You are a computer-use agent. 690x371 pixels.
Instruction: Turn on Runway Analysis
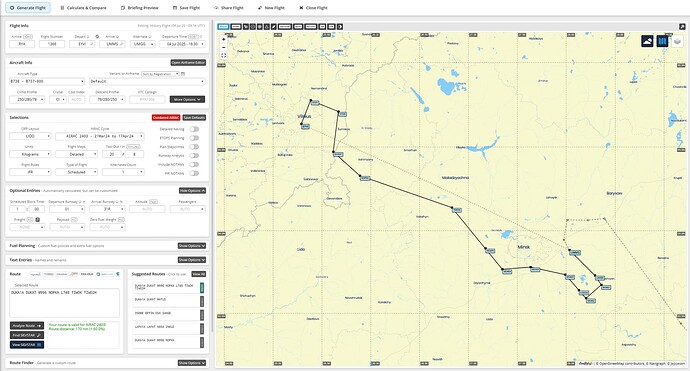pyautogui.click(x=194, y=155)
